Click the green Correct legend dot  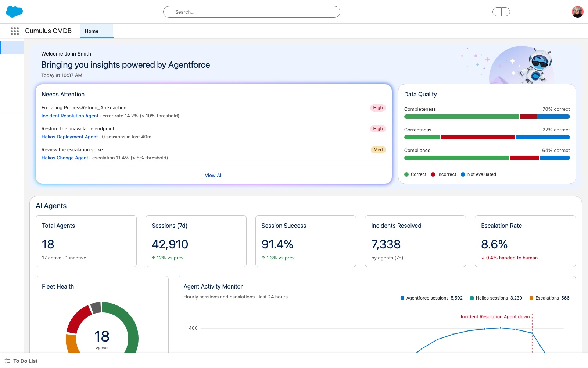(406, 174)
